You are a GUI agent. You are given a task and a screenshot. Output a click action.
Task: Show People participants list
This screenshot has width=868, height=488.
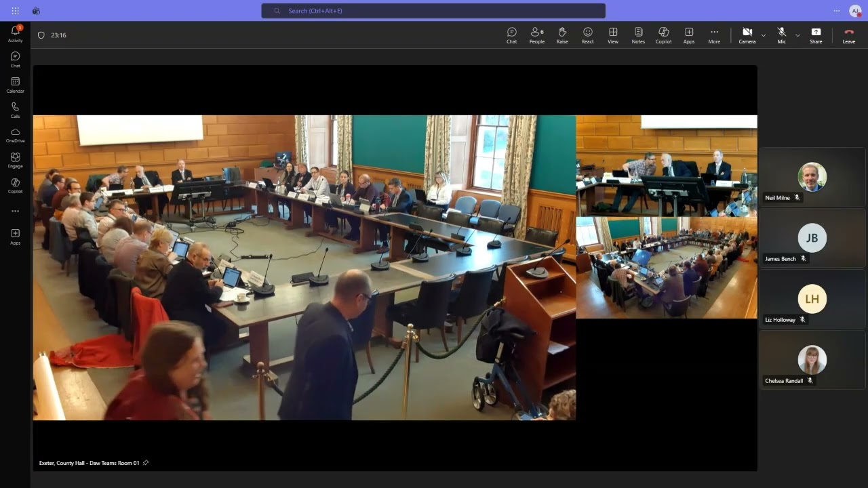tap(537, 35)
